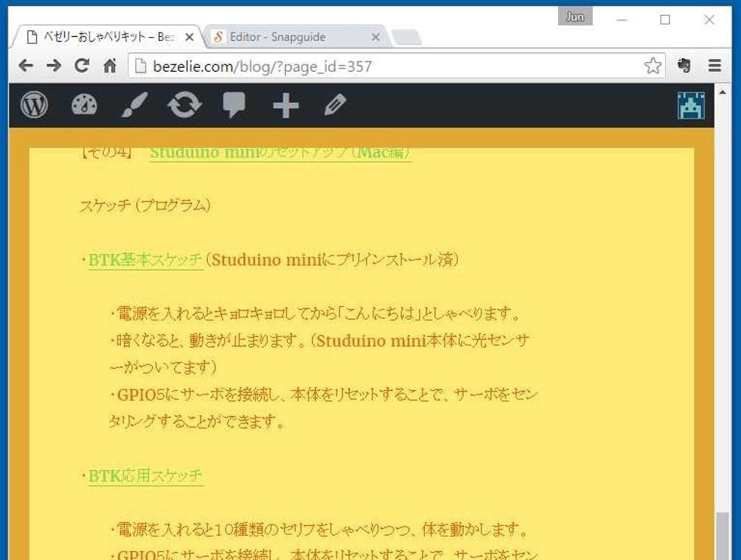Screen dimensions: 741x560
Task: Go back to the previous page
Action: point(26,66)
